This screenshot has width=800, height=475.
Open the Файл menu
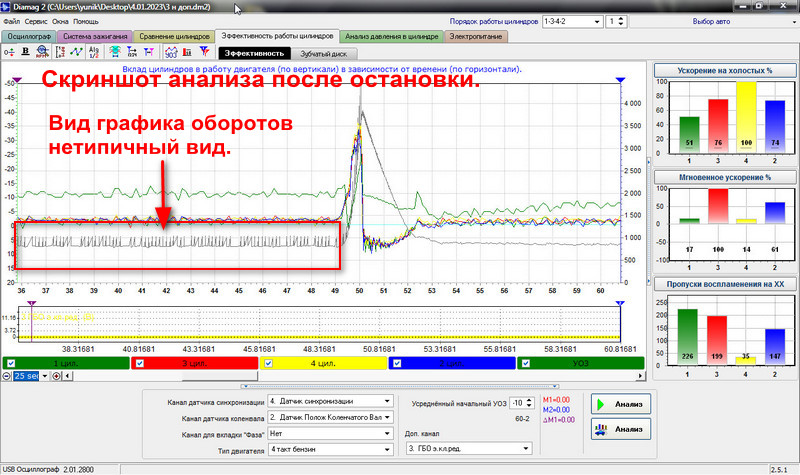(11, 21)
